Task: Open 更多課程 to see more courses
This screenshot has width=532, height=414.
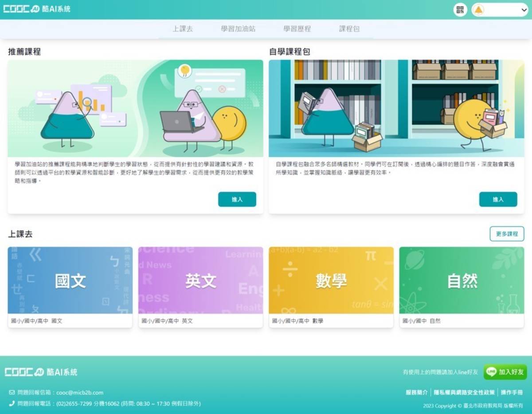Action: click(506, 234)
